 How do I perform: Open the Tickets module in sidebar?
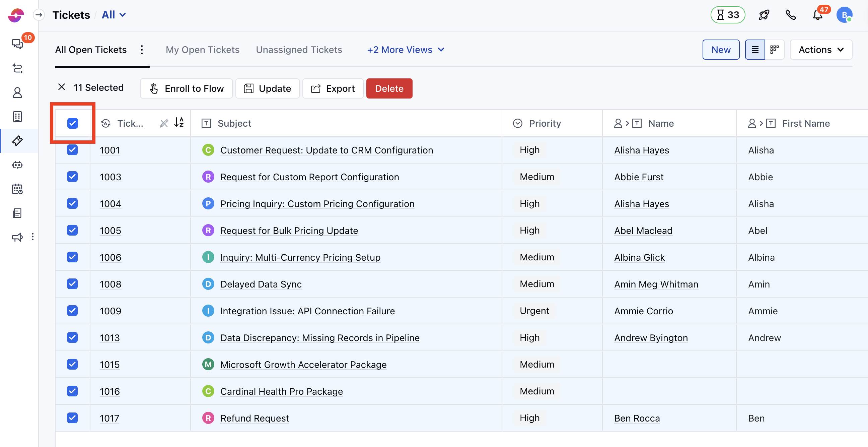[x=17, y=141]
